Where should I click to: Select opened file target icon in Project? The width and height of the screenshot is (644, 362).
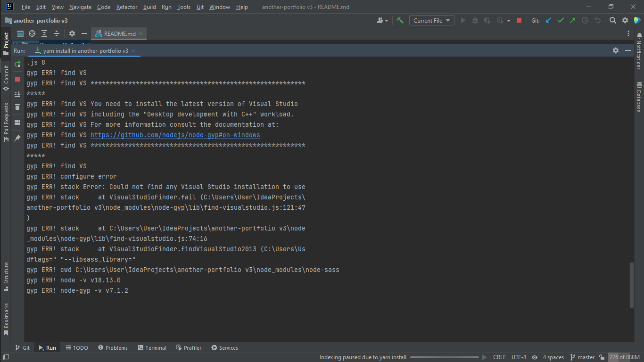click(x=32, y=33)
